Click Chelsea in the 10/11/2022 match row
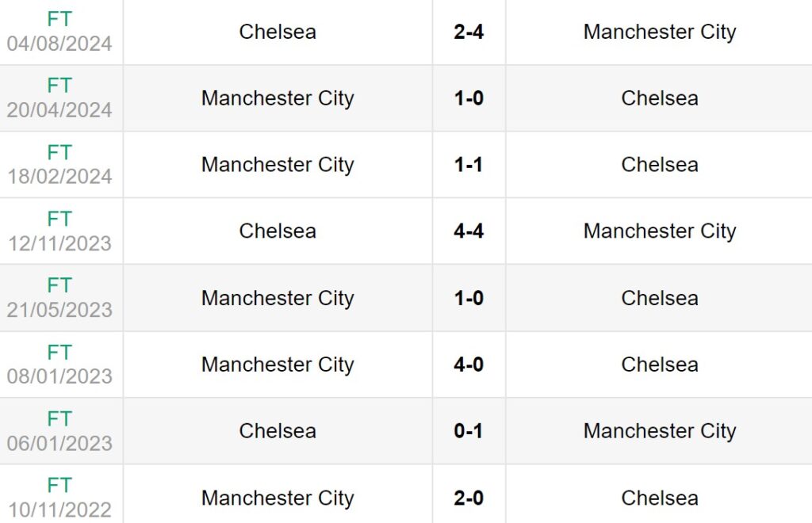This screenshot has height=523, width=812. coord(660,498)
